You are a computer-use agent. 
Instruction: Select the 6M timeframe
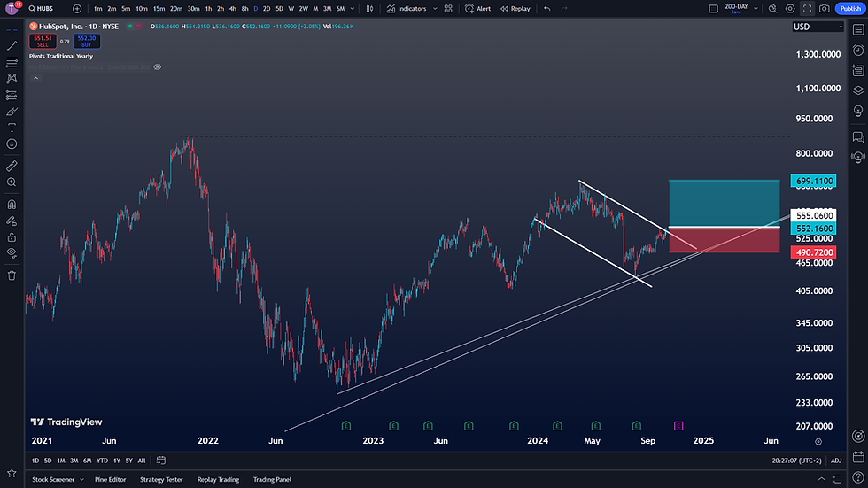point(340,8)
